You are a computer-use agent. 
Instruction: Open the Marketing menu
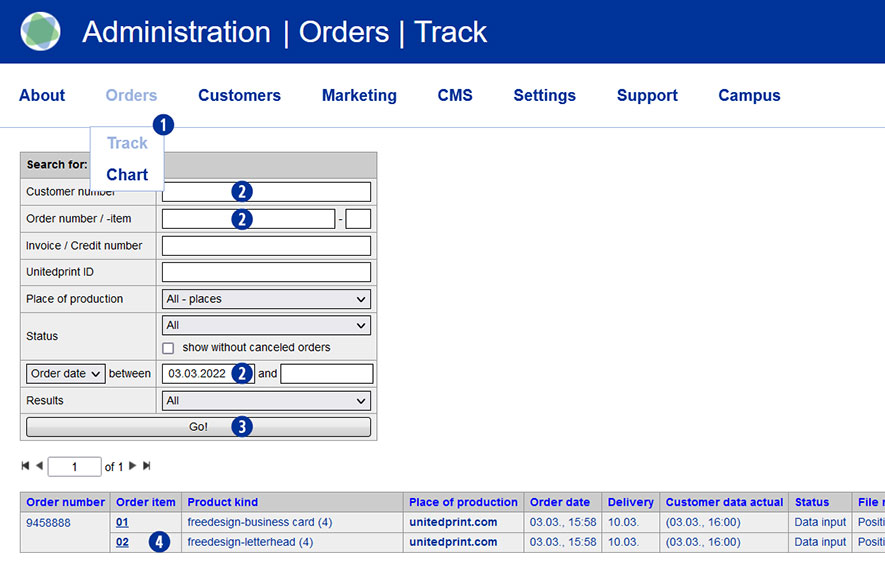click(359, 96)
